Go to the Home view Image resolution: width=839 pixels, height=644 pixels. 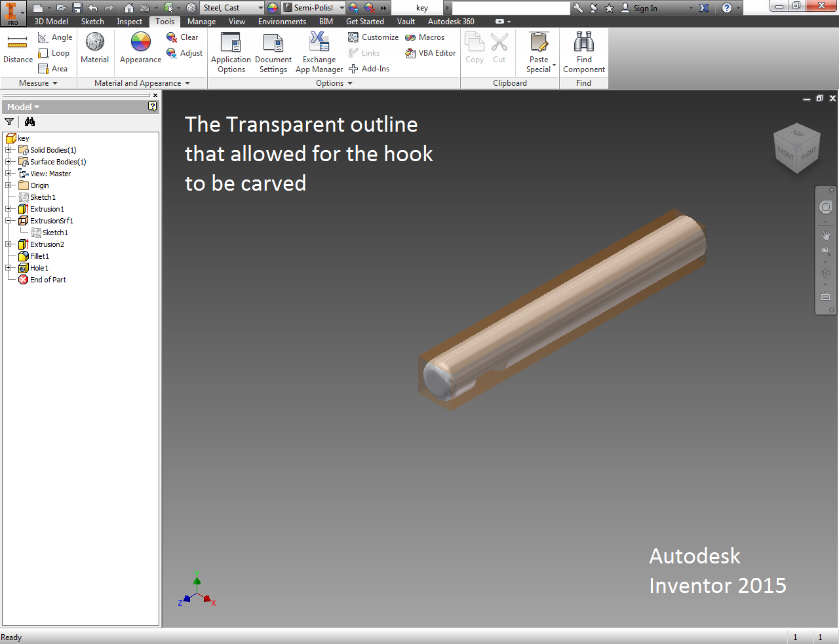[129, 8]
